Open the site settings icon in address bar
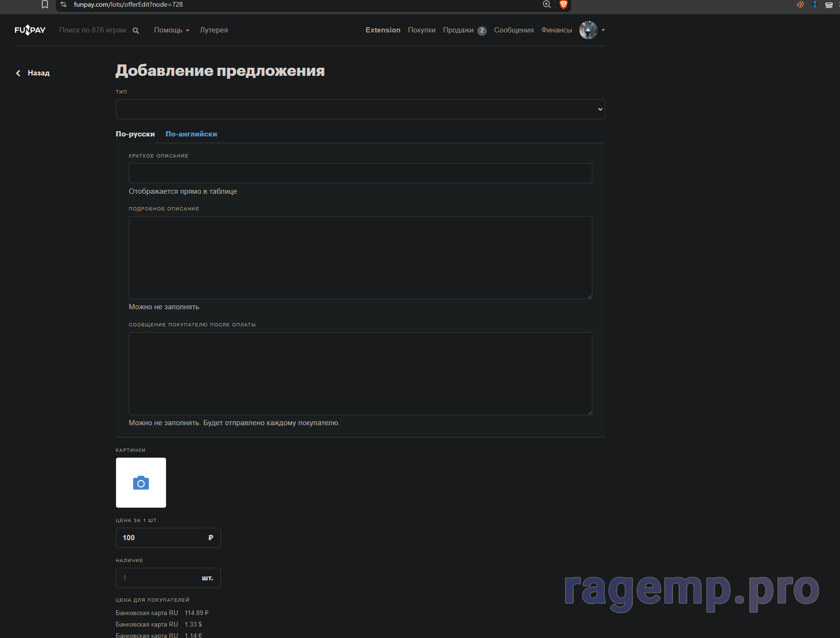This screenshot has width=840, height=638. point(63,5)
